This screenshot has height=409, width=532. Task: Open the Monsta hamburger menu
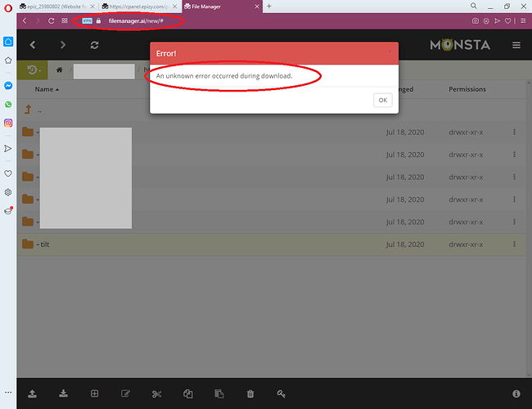(516, 45)
